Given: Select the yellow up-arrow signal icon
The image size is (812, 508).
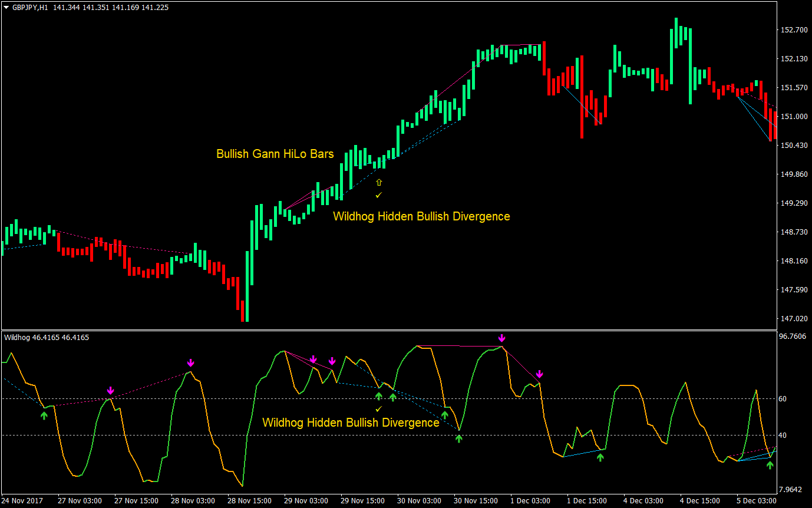Looking at the screenshot, I should pos(379,182).
